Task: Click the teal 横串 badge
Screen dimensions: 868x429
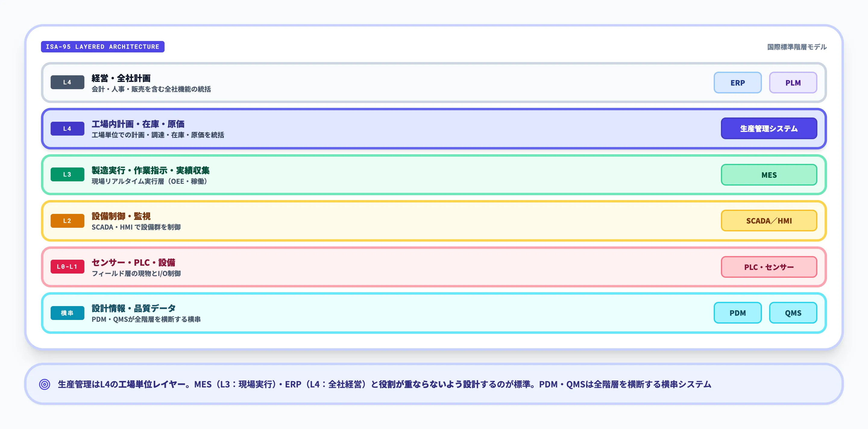Action: point(68,313)
